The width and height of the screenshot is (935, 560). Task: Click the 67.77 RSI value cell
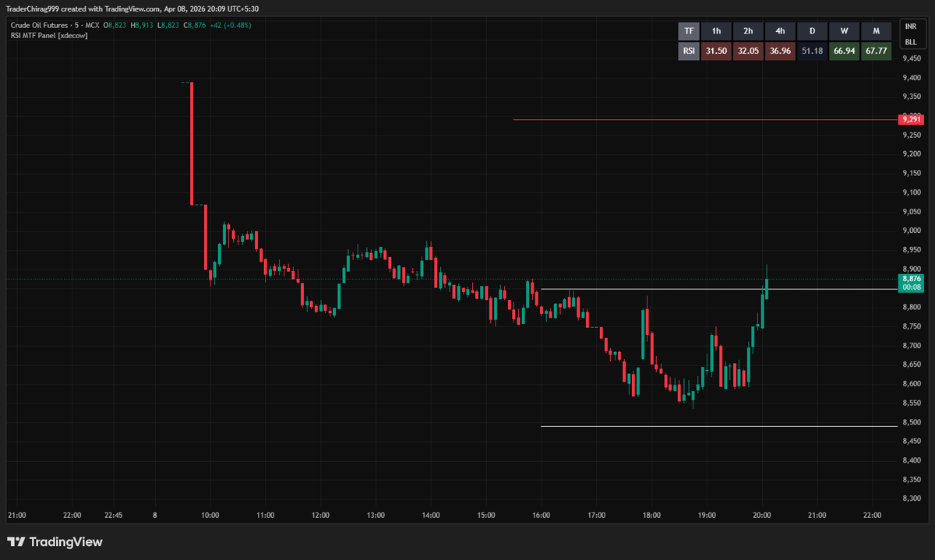[876, 51]
